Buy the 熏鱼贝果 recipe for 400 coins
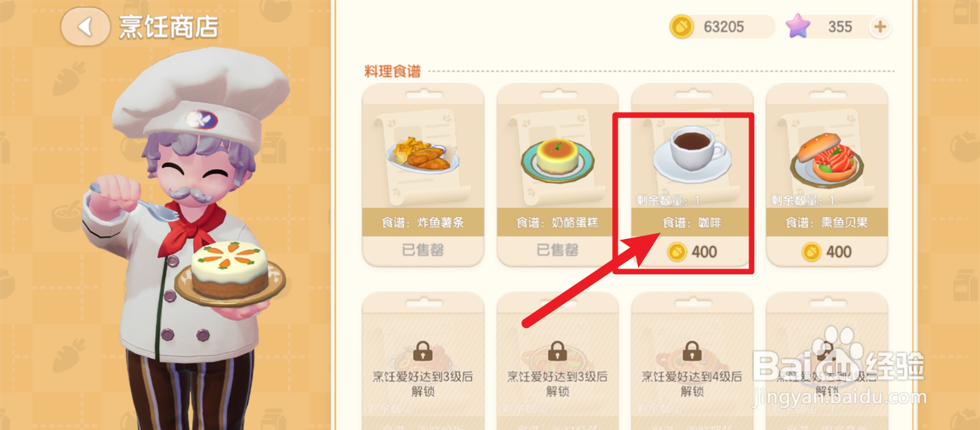 click(x=826, y=251)
